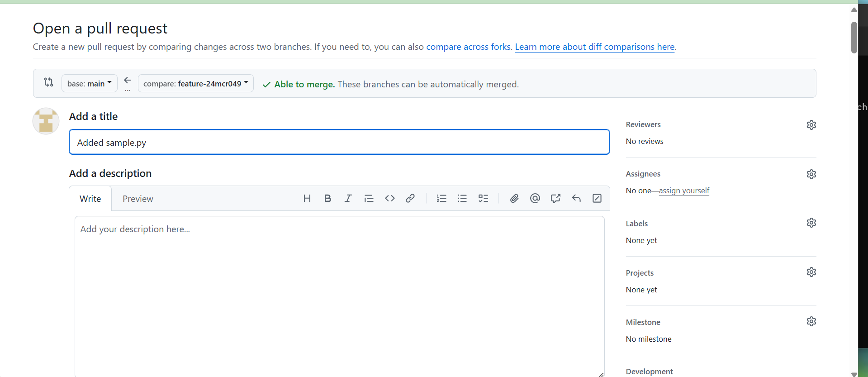This screenshot has width=868, height=377.
Task: Open the Assignees gear settings
Action: (x=811, y=174)
